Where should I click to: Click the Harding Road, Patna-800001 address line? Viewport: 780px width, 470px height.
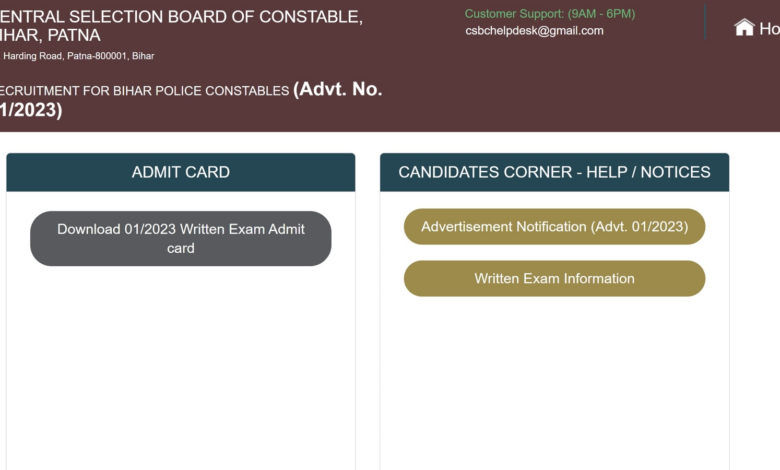(x=79, y=56)
